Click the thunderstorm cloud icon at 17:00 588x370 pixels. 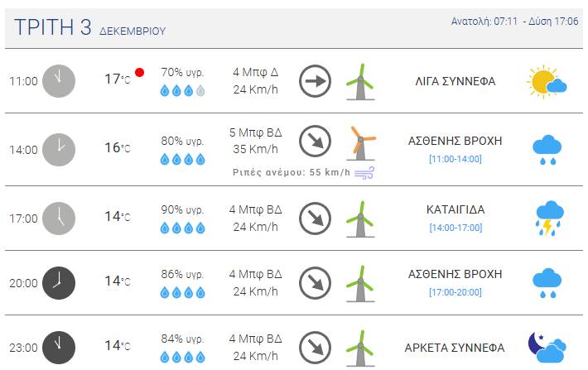(547, 219)
